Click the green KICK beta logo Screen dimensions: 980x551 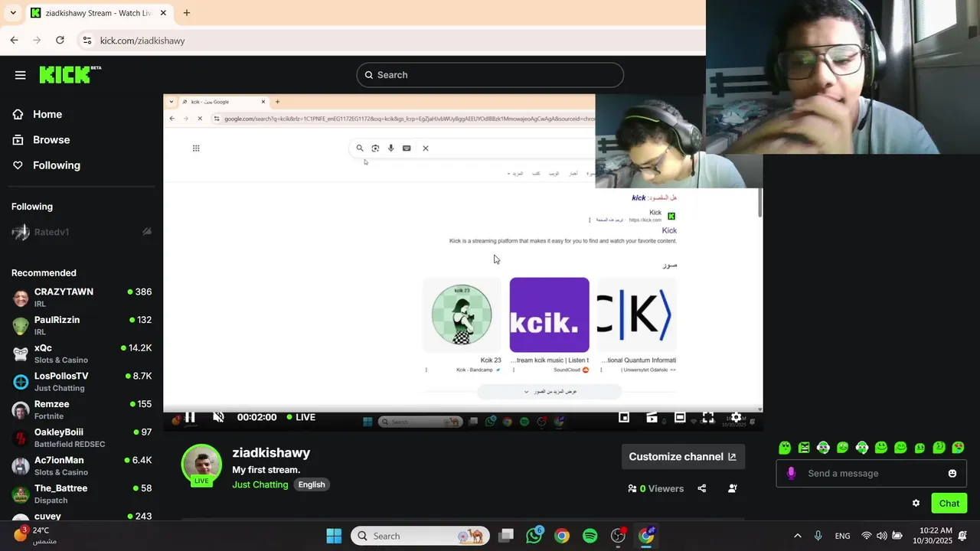[70, 74]
